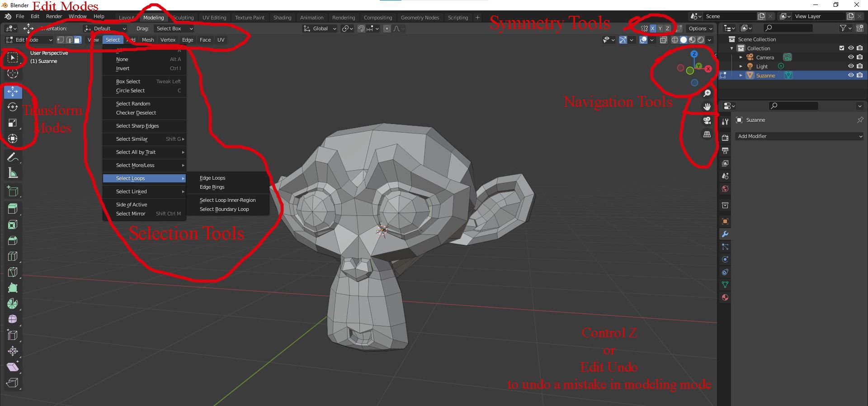868x406 pixels.
Task: Open the File menu
Action: point(20,16)
